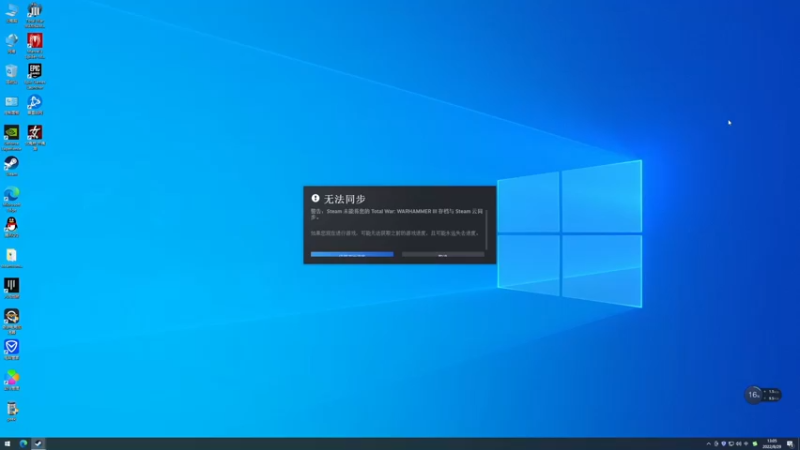Open the archive file icon at bottom of desktop
Screen dimensions: 800x450
pos(11,411)
